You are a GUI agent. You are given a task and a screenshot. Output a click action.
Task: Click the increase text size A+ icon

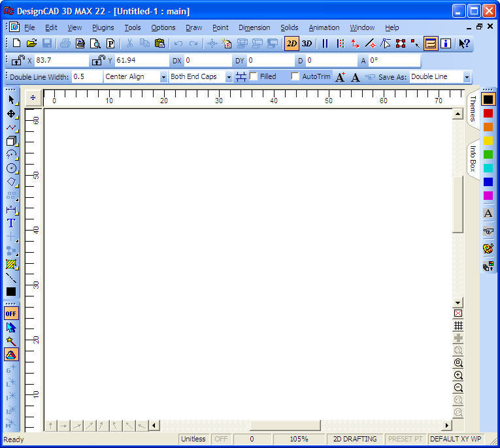(341, 77)
